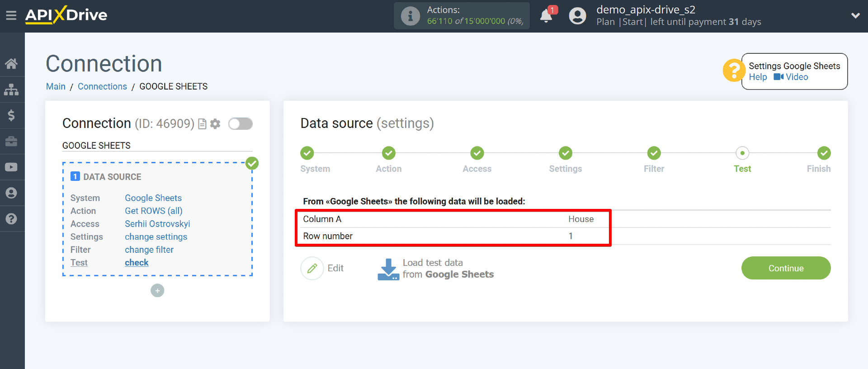The height and width of the screenshot is (369, 868).
Task: Click the document icon beside connection ID
Action: 203,124
